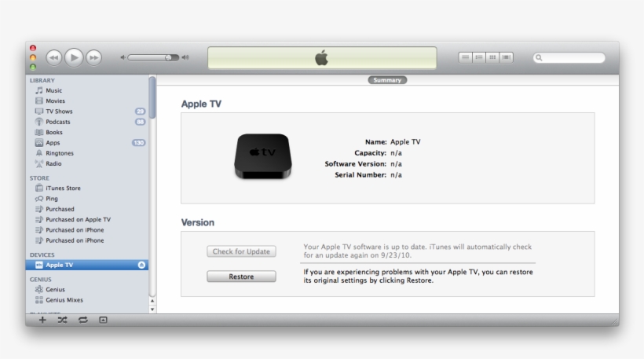644x359 pixels.
Task: Click the Apps 130 badge
Action: pos(138,142)
